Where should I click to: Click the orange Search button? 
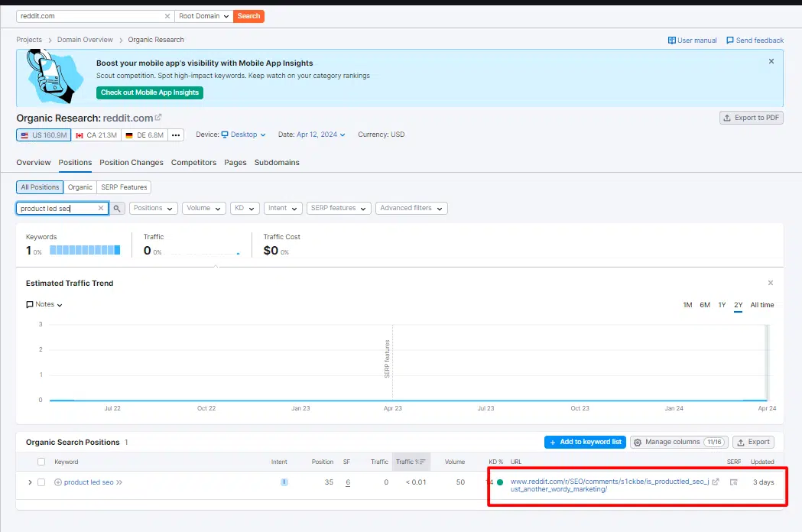click(248, 16)
